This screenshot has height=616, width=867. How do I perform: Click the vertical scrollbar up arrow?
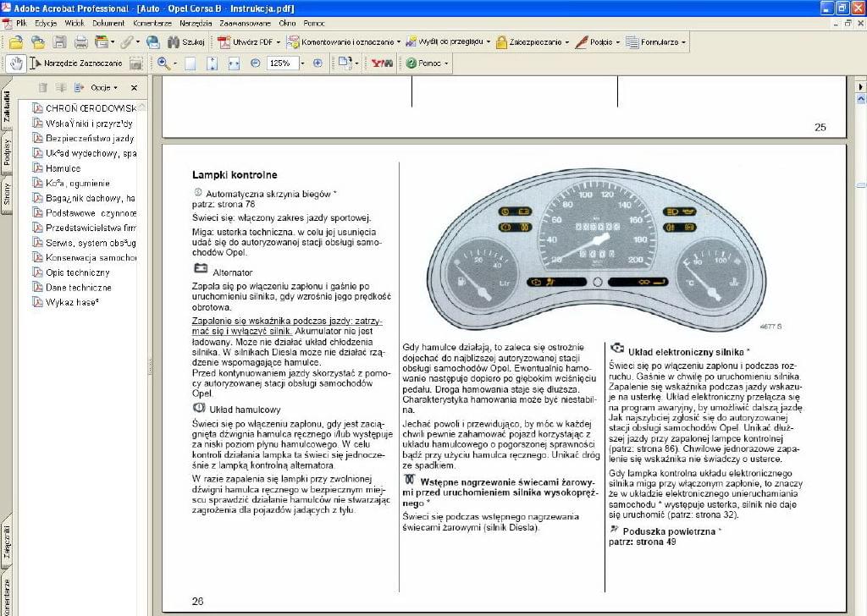(861, 99)
